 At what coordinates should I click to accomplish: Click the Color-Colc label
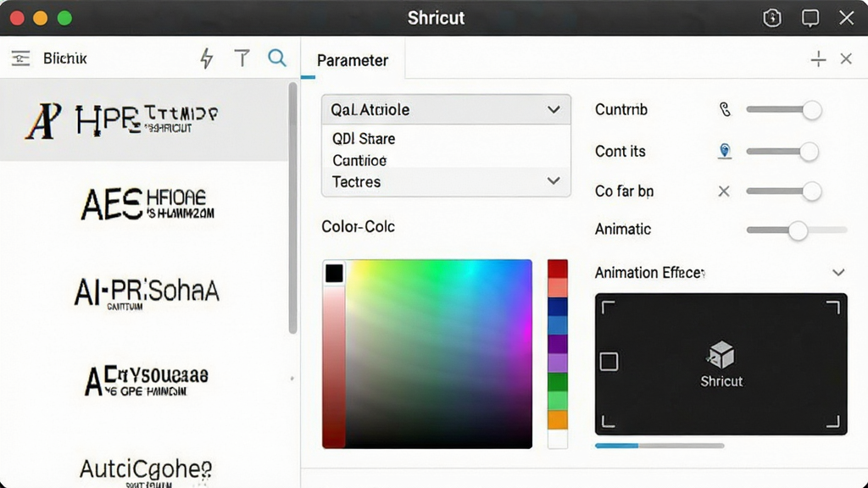pyautogui.click(x=359, y=226)
